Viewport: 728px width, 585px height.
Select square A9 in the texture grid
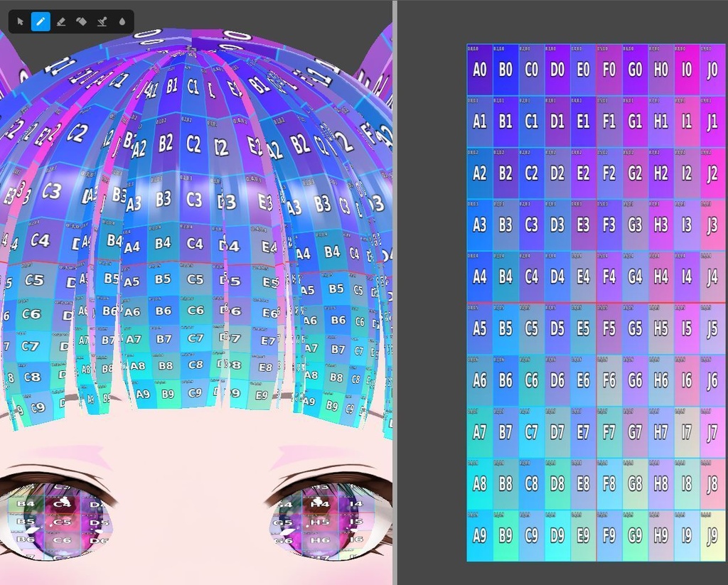click(480, 536)
